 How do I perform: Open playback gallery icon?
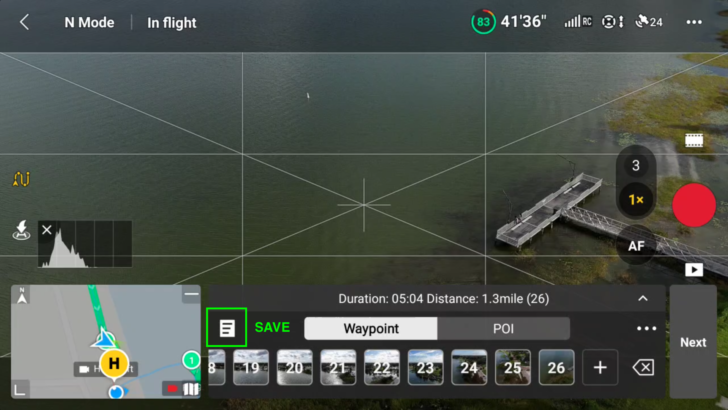(x=694, y=270)
